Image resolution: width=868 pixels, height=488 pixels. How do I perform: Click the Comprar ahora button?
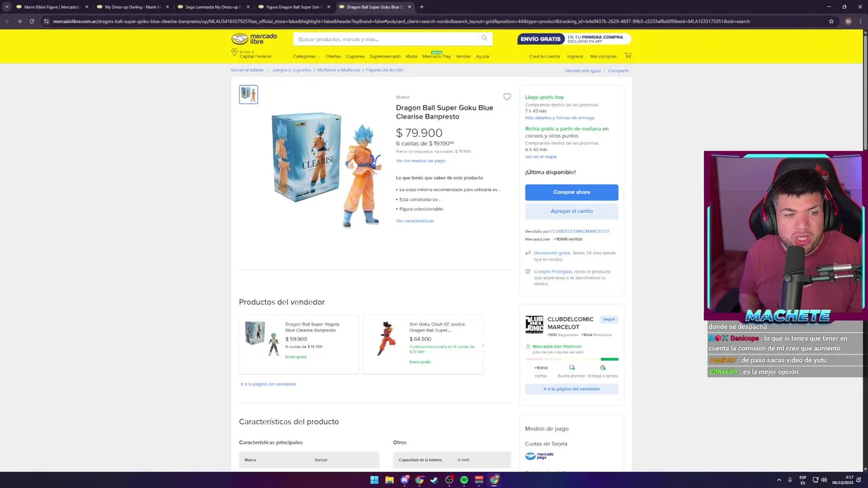(x=572, y=192)
